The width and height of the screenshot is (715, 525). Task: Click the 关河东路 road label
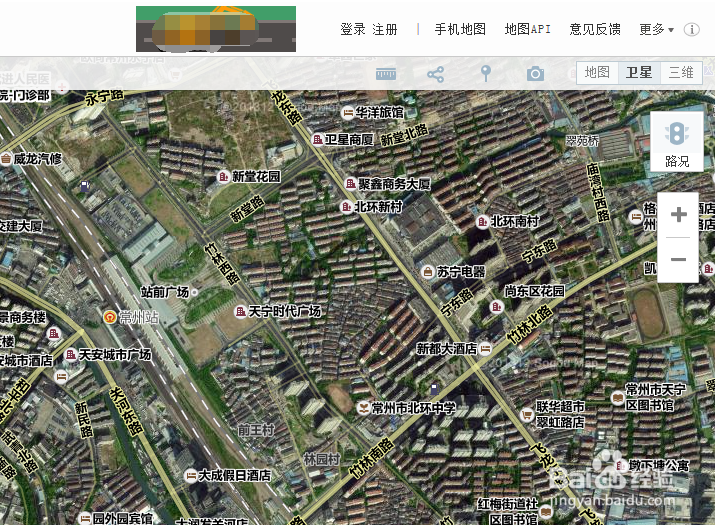(126, 411)
